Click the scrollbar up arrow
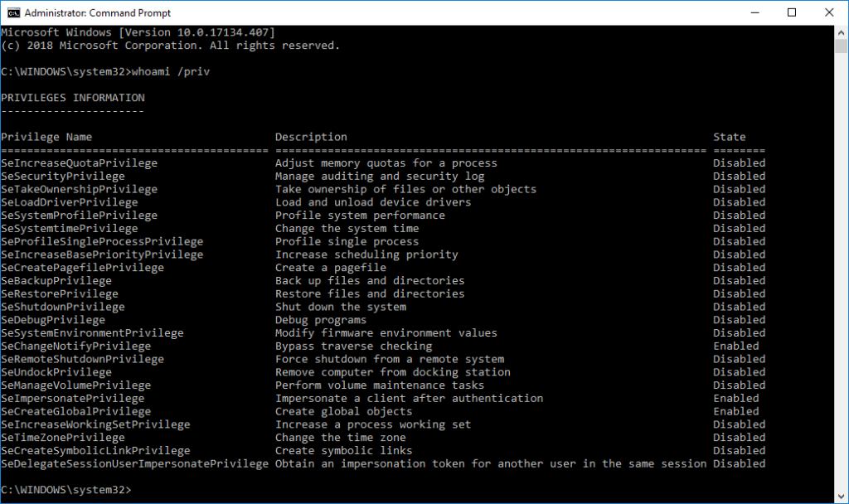 [x=841, y=32]
